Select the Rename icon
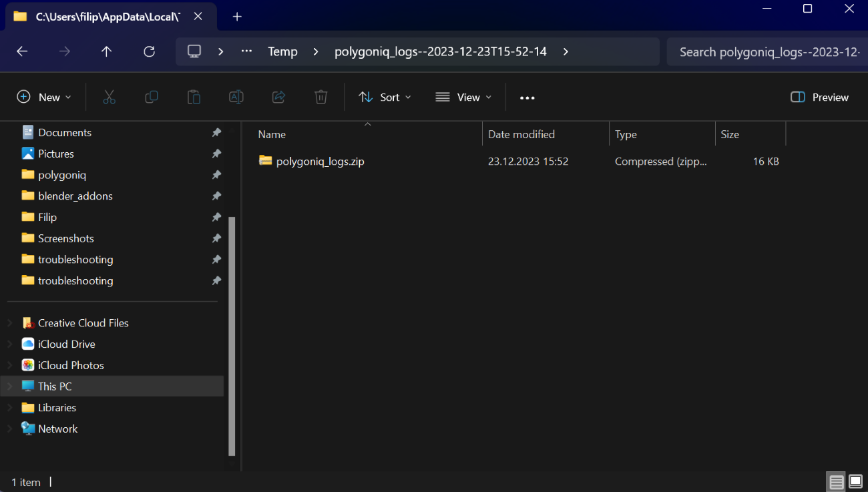The image size is (868, 492). click(236, 97)
